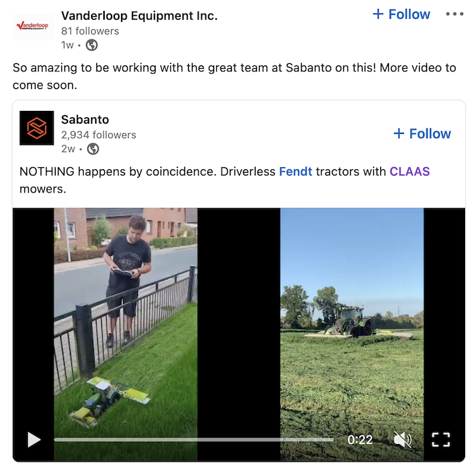The width and height of the screenshot is (476, 476).
Task: Click the globe icon beside 1w
Action: click(x=91, y=46)
